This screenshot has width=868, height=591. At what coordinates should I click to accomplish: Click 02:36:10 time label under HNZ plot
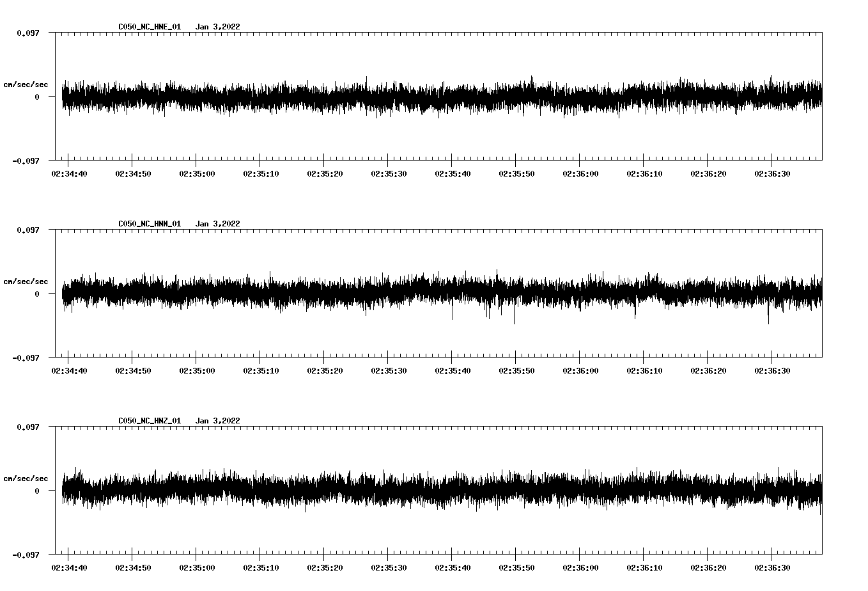point(644,568)
